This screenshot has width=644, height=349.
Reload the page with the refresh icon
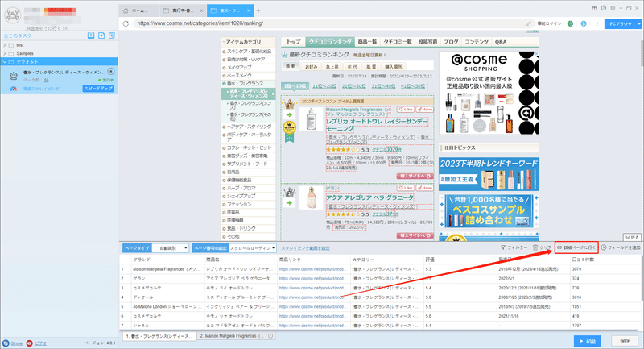[126, 23]
